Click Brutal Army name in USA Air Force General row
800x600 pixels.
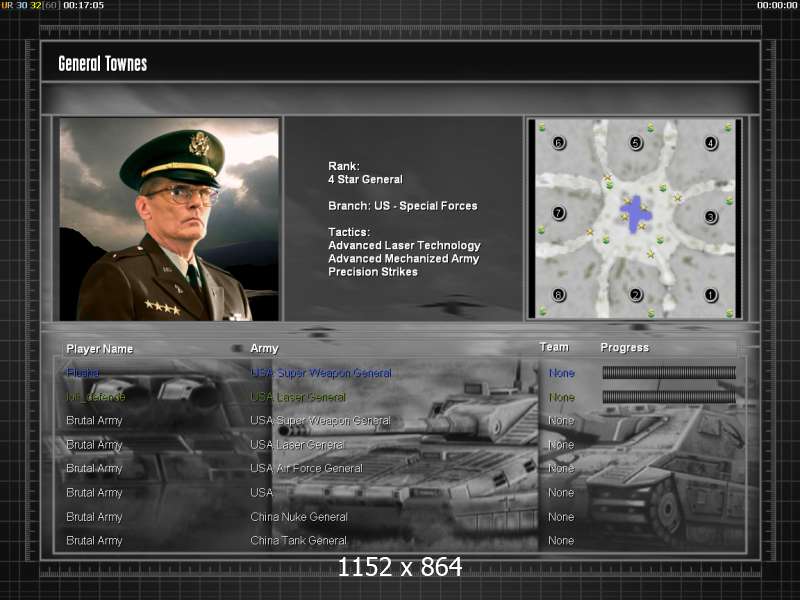pos(94,469)
